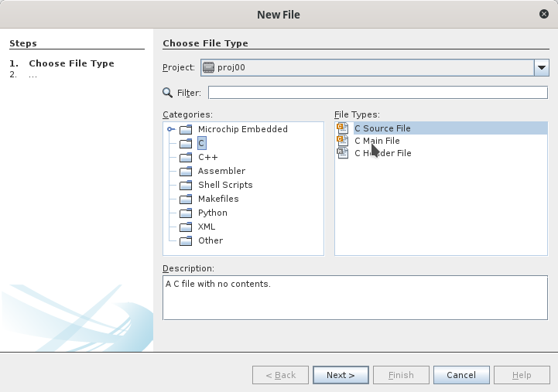Select the Makefiles category
Image resolution: width=558 pixels, height=392 pixels.
click(x=218, y=199)
